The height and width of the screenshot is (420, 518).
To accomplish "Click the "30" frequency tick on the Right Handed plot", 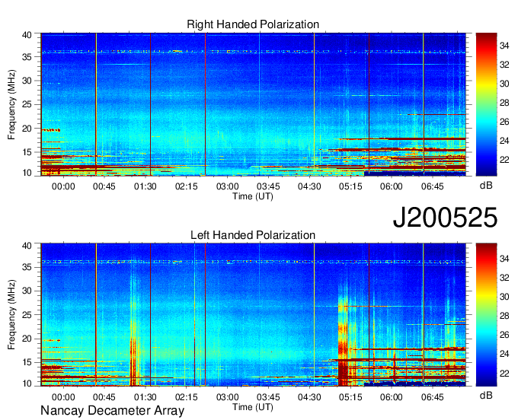I will point(27,81).
